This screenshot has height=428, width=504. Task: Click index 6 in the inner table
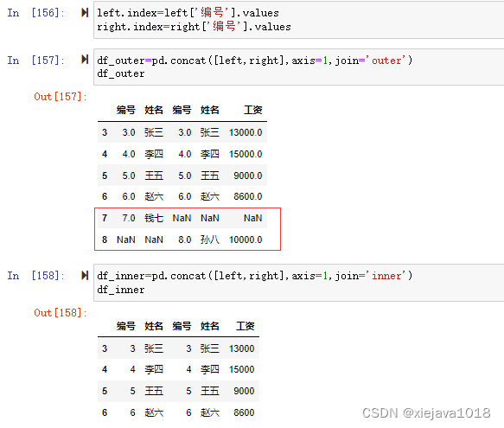[x=105, y=412]
